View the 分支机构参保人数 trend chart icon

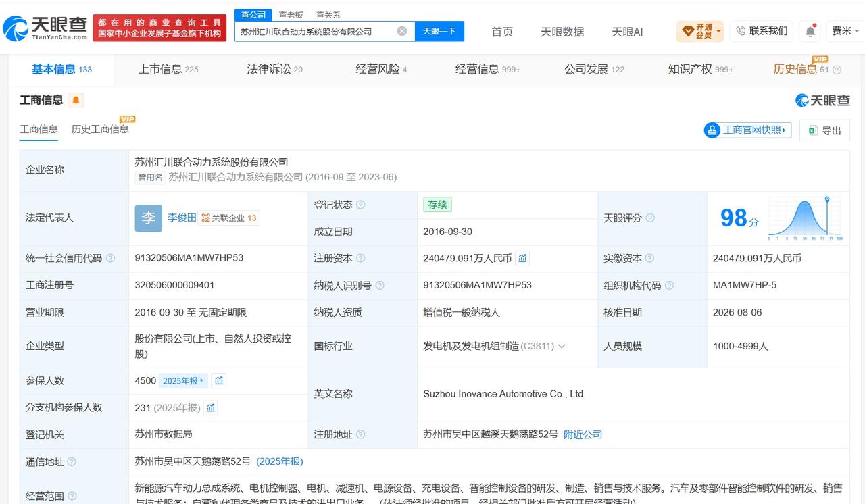pos(211,407)
